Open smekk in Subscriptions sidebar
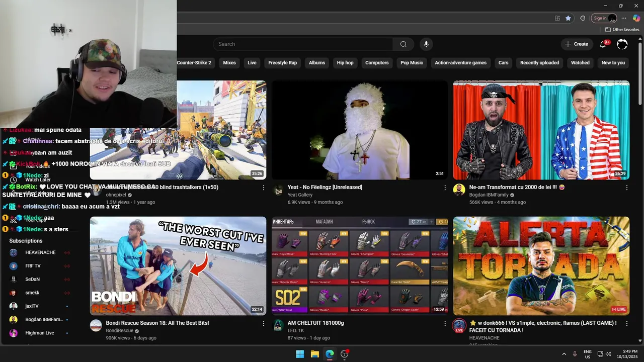Viewport: 644px width, 362px height. pos(40,293)
